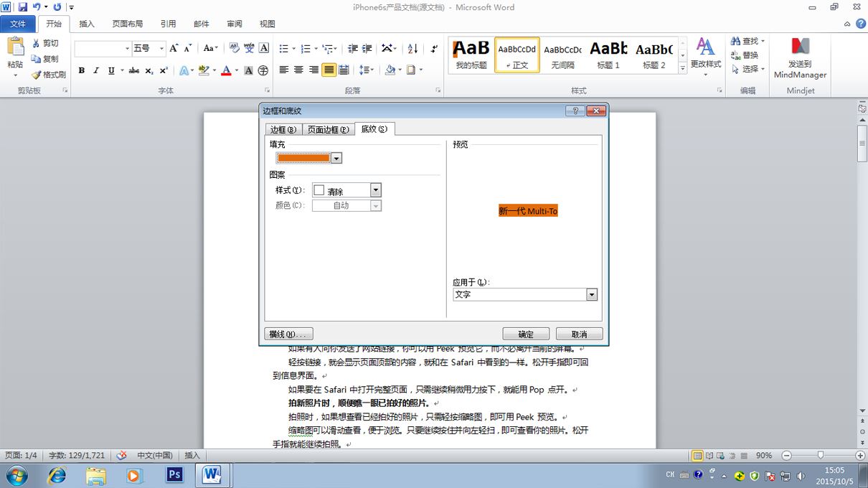Click the paragraph shading paint bucket icon
The width and height of the screenshot is (868, 488).
390,70
